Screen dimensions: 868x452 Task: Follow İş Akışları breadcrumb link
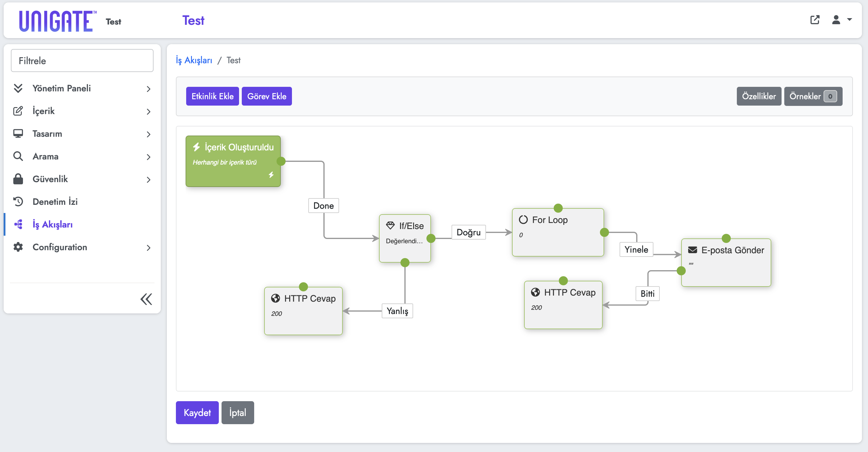[x=194, y=60]
